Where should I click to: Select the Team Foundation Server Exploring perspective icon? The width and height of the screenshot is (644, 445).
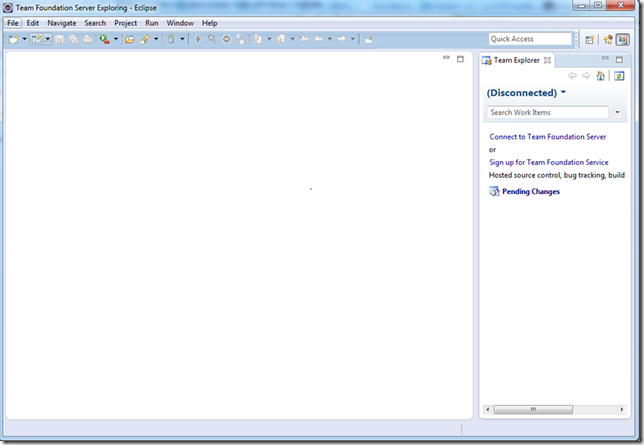coord(622,39)
